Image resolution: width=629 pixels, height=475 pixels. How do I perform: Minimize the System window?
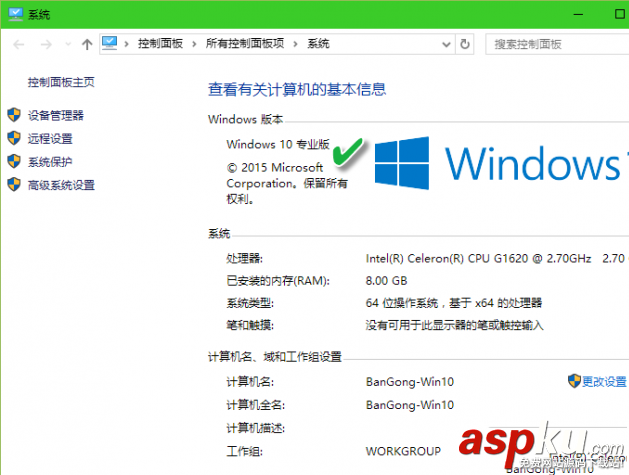(x=578, y=14)
